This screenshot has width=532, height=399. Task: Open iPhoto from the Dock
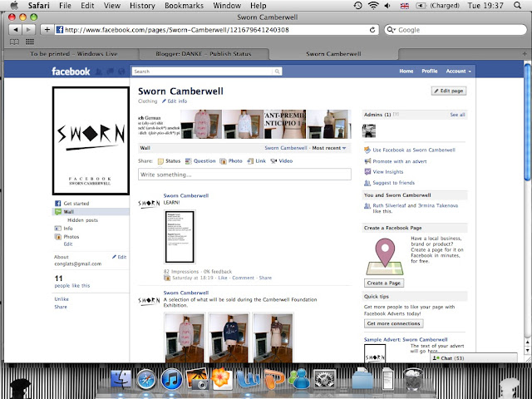click(197, 379)
